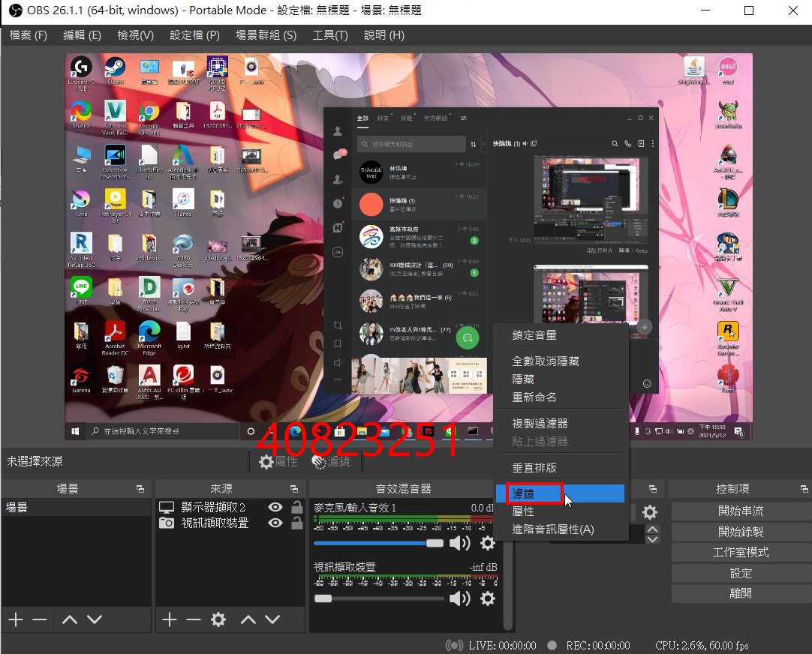Open 檔案 (F) menu
The height and width of the screenshot is (654, 812).
(x=29, y=35)
